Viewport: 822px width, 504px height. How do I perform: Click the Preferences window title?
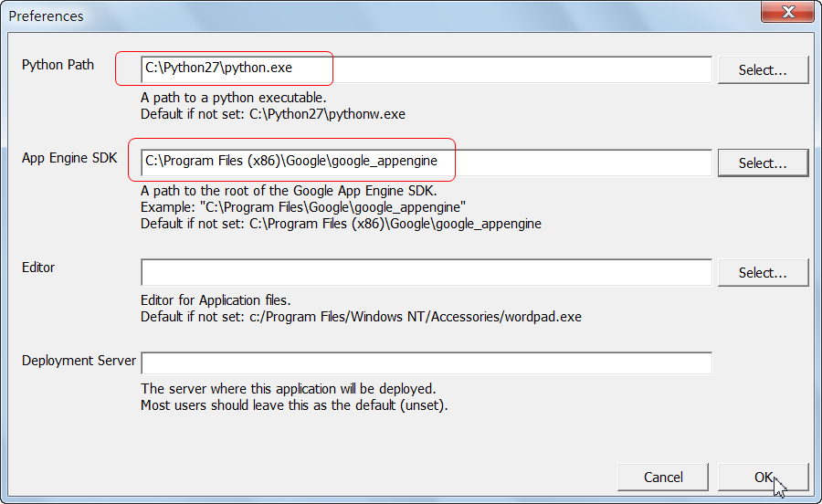click(x=47, y=16)
